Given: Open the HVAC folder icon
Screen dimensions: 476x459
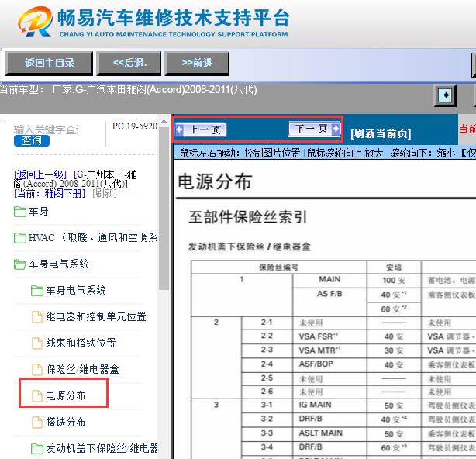Looking at the screenshot, I should click(20, 238).
